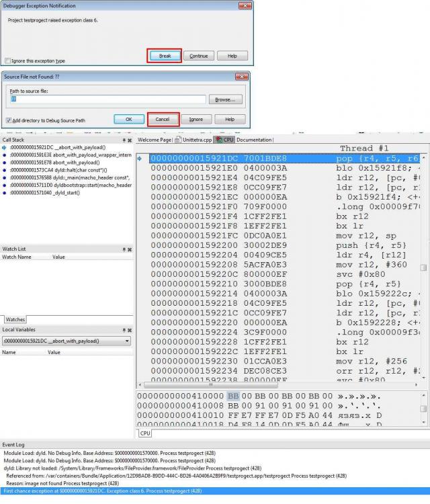The image size is (430, 504).
Task: Select the highlighted BB byte in memory dump
Action: (233, 396)
